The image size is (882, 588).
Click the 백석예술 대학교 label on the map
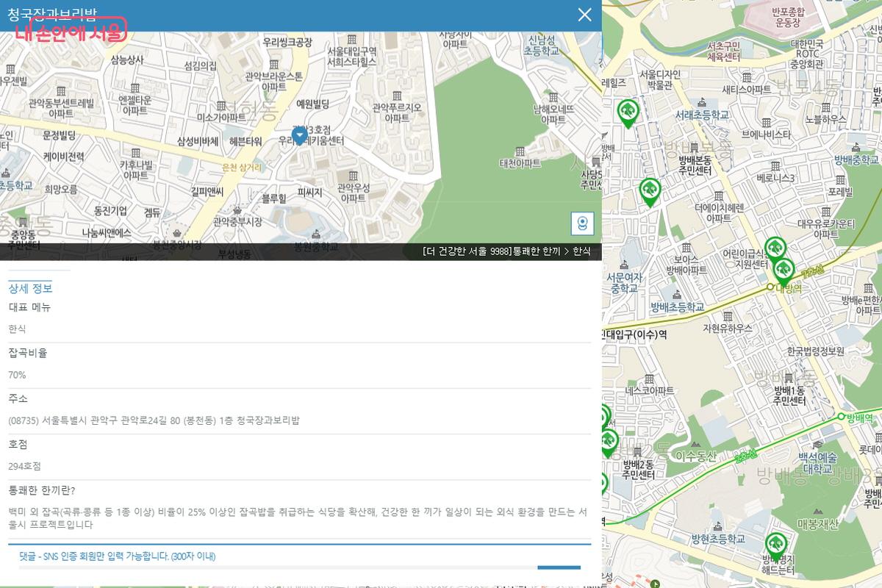tap(817, 462)
